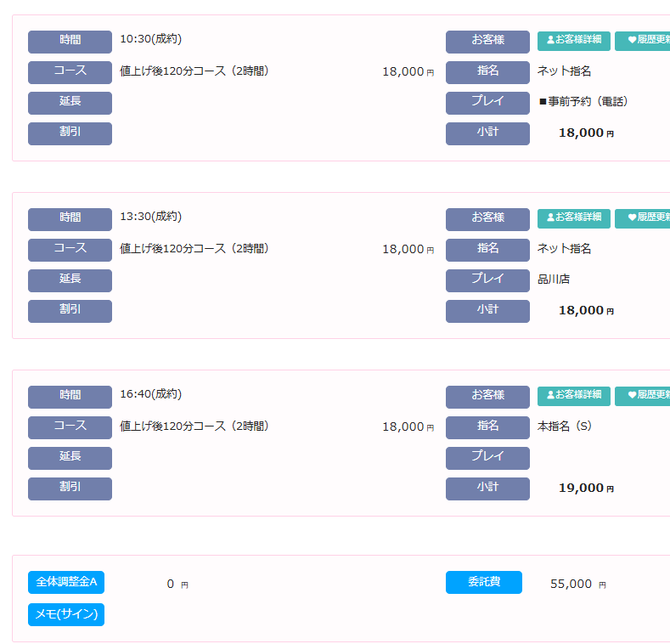
Task: Click プレイ label in the 16:40 booking
Action: tap(487, 457)
